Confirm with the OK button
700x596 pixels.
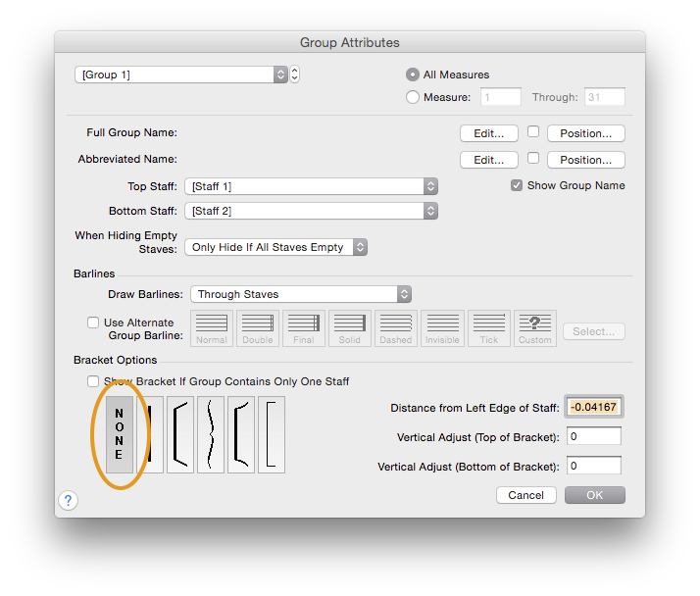(595, 495)
